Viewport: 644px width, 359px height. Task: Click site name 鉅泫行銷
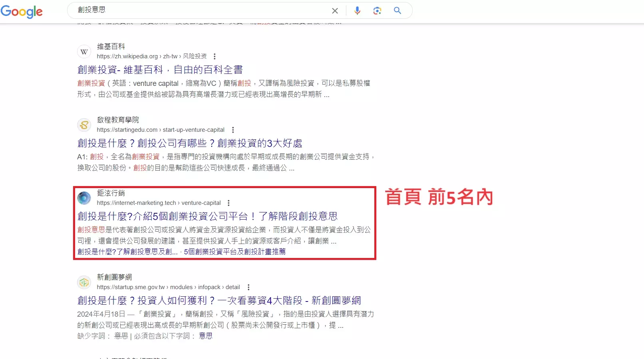click(x=111, y=193)
